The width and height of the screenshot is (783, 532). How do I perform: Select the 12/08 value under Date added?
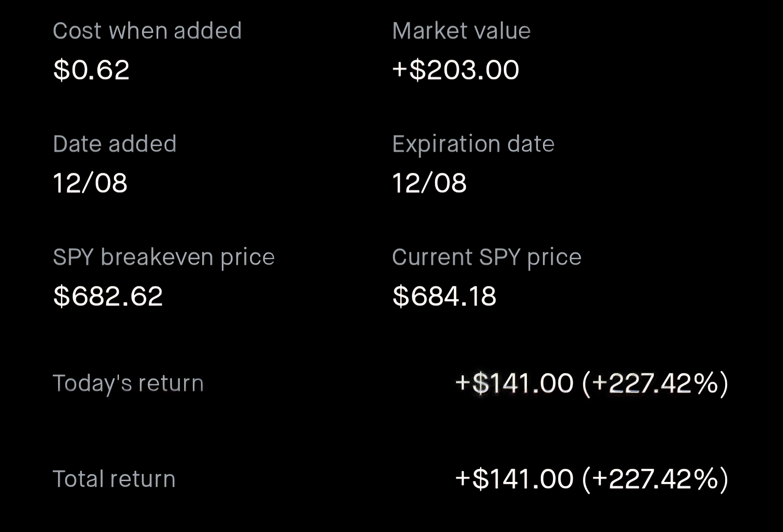point(90,183)
